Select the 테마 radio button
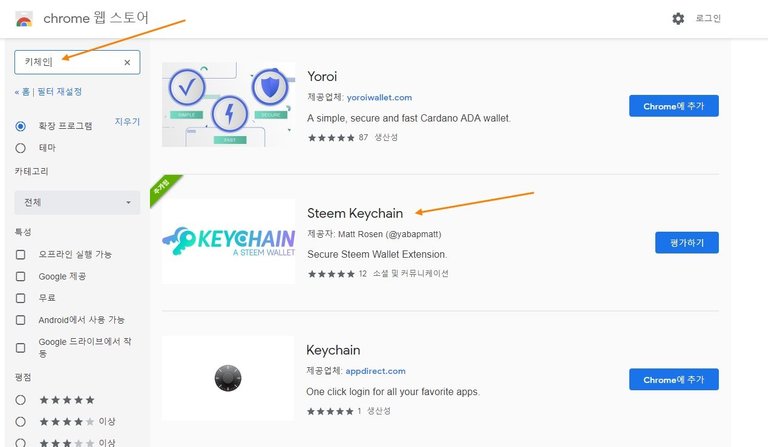The width and height of the screenshot is (768, 447). [x=21, y=147]
